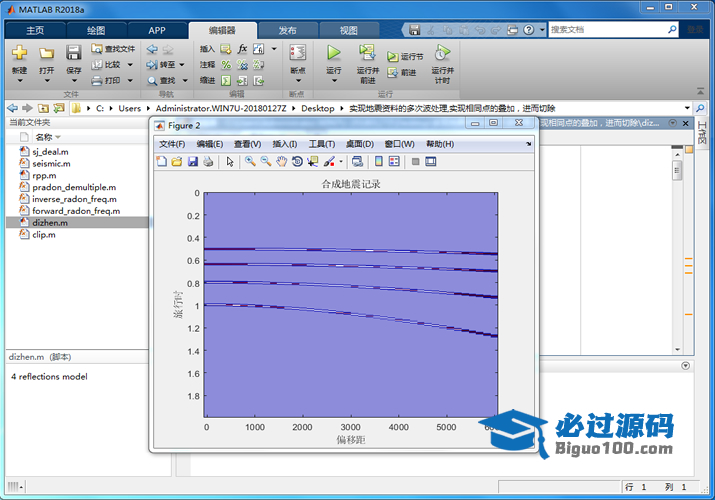715x500 pixels.
Task: Click the Find (查找) button in ribbon
Action: tap(161, 81)
